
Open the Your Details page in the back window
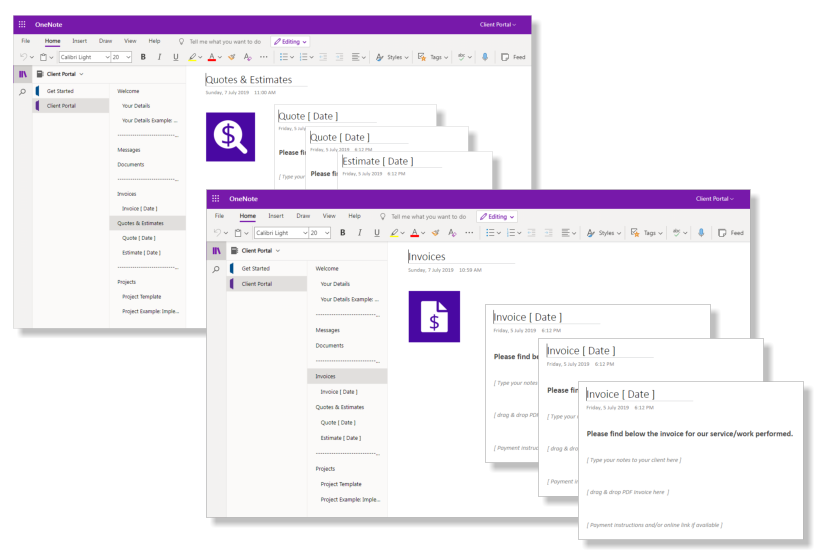(147, 106)
